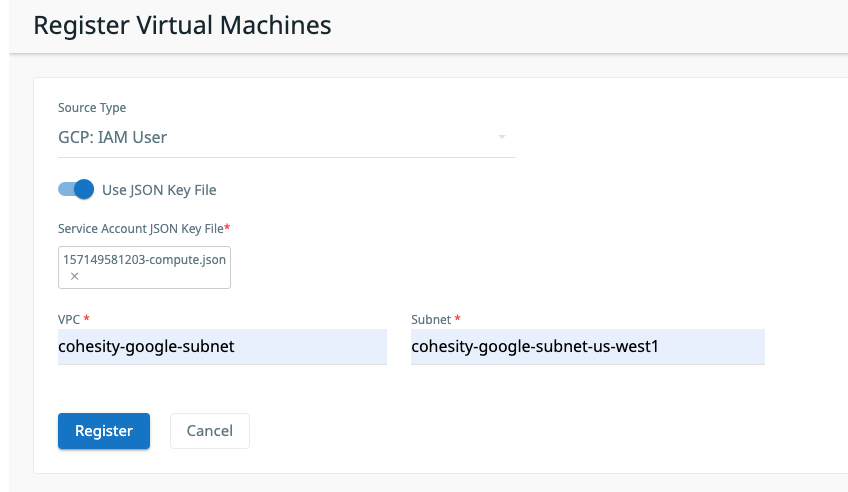Focus the Subnet field with cohesity-google-subnet-us-west1
The image size is (848, 492).
coord(587,347)
